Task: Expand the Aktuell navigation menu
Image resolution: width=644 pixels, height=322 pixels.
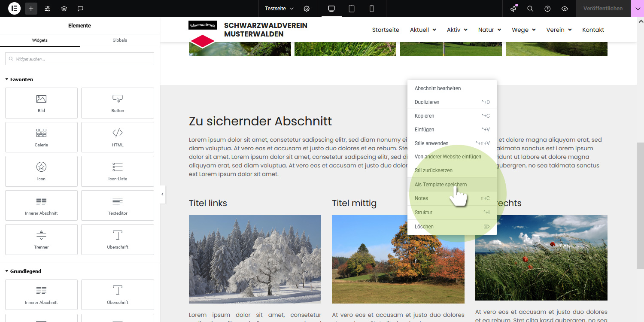Action: click(423, 30)
